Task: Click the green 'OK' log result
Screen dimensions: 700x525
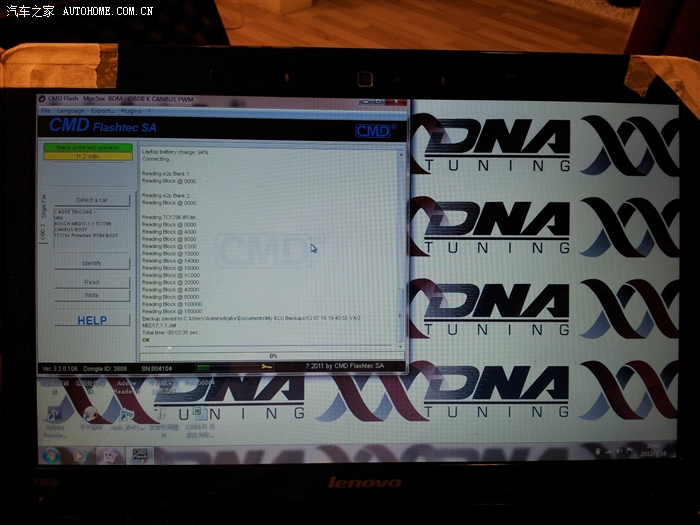Action: coord(146,340)
